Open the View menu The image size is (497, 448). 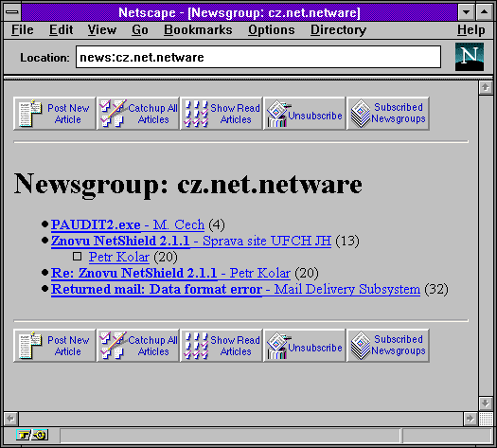[x=102, y=30]
